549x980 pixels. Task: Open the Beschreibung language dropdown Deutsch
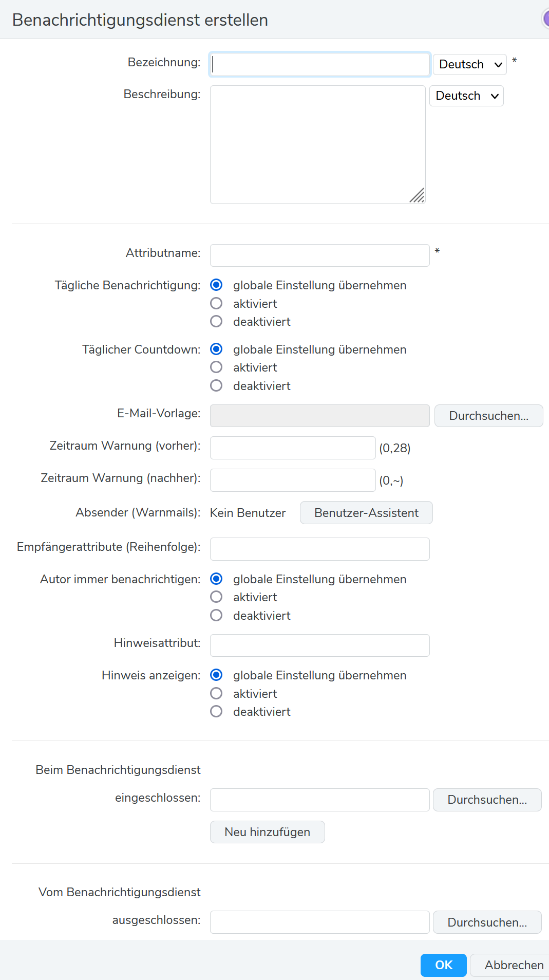click(x=466, y=96)
